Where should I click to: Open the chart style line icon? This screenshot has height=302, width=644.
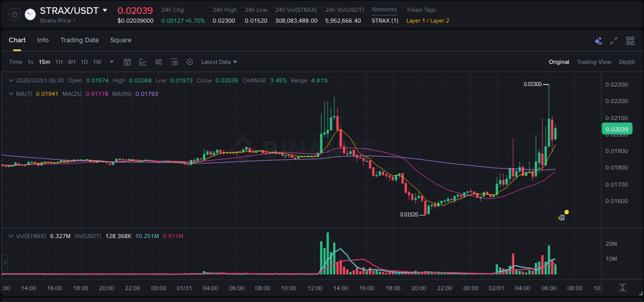coord(143,61)
